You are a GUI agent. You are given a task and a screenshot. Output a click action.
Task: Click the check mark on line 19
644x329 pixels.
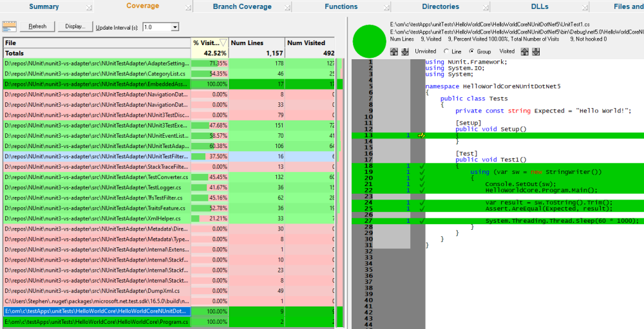coord(422,172)
